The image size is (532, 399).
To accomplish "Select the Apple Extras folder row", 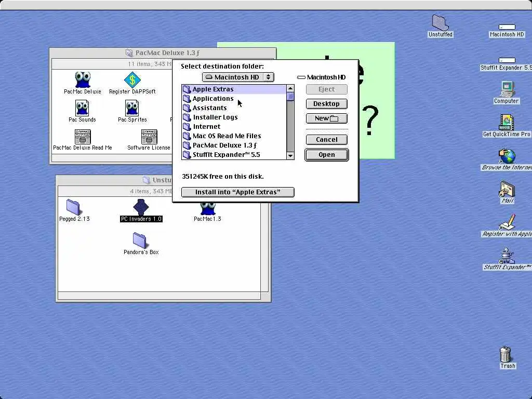I will click(x=234, y=89).
